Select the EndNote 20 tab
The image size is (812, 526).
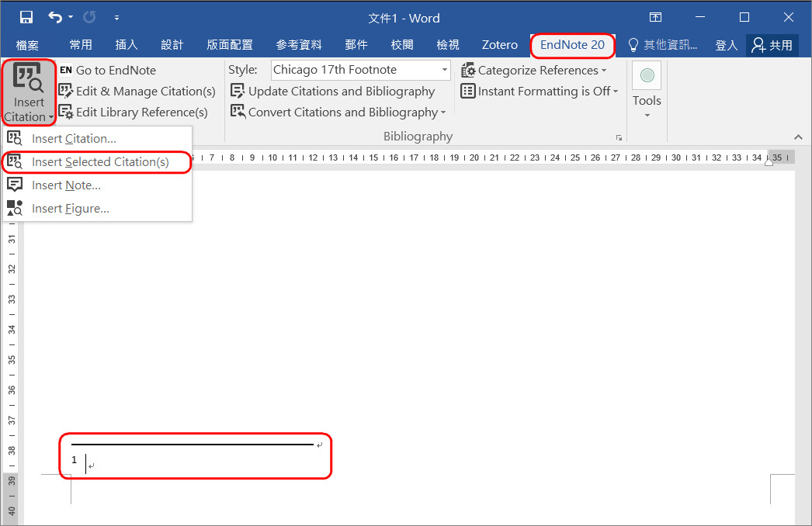pos(572,45)
